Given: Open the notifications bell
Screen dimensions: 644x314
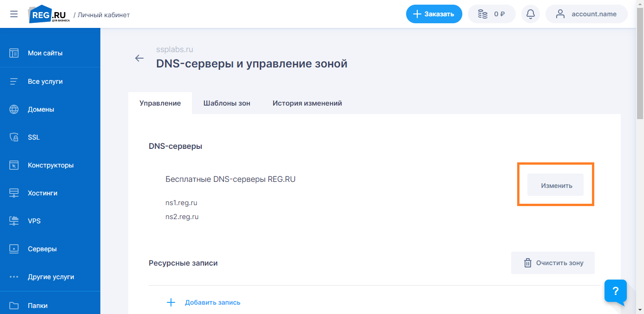Looking at the screenshot, I should coord(531,14).
